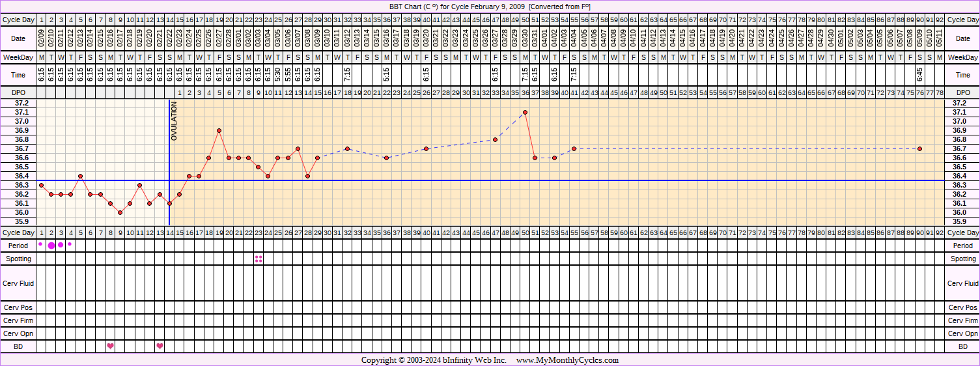
Task: Click the last temperature point on cycle day 90
Action: (919, 148)
